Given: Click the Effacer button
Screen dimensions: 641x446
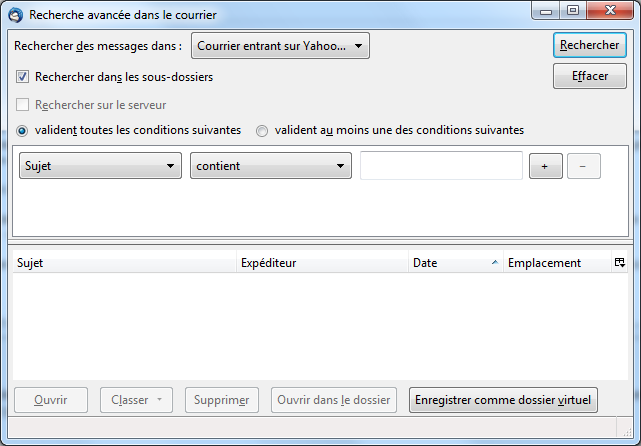Looking at the screenshot, I should (x=589, y=76).
